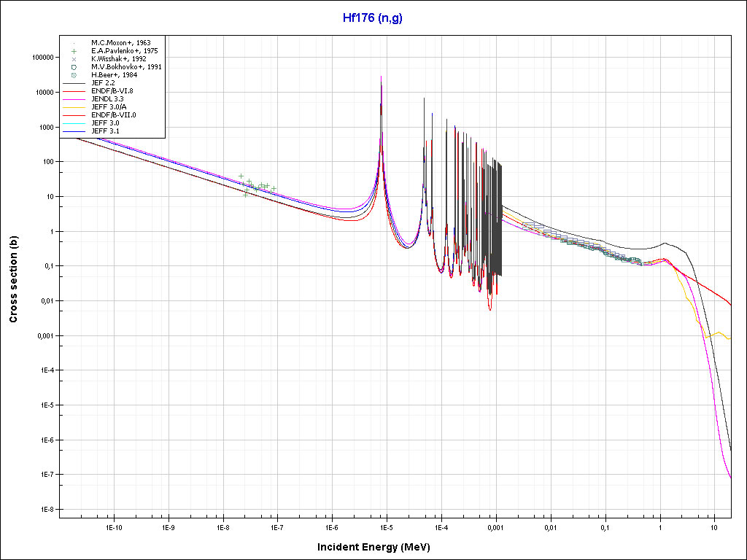Click the Hf176 (n,g) chart title
747x560 pixels.
pyautogui.click(x=373, y=18)
